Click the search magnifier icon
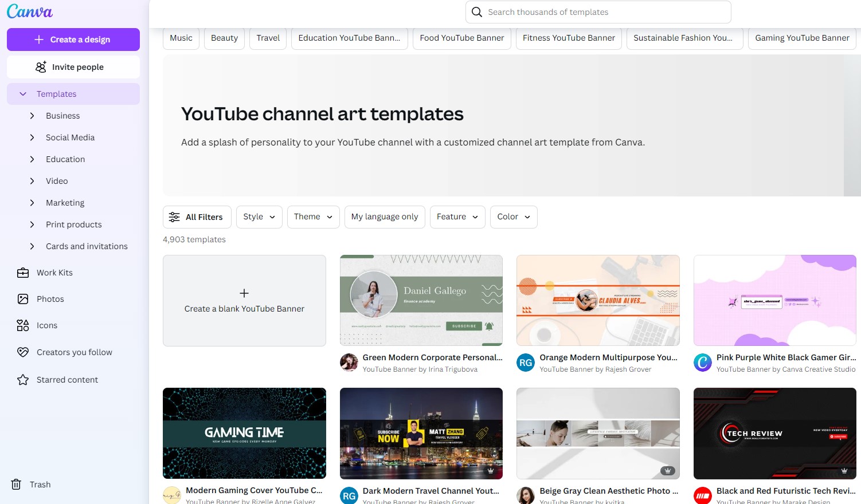 point(477,12)
